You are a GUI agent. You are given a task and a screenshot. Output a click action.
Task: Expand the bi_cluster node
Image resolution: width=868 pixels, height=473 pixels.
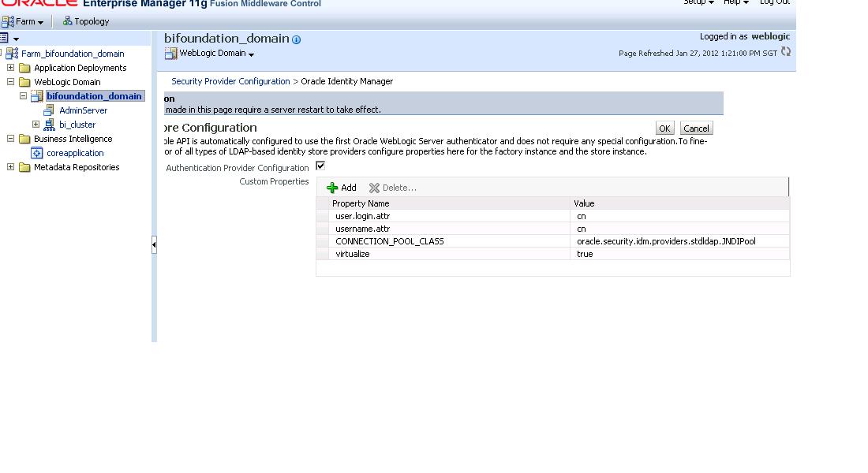pos(36,124)
